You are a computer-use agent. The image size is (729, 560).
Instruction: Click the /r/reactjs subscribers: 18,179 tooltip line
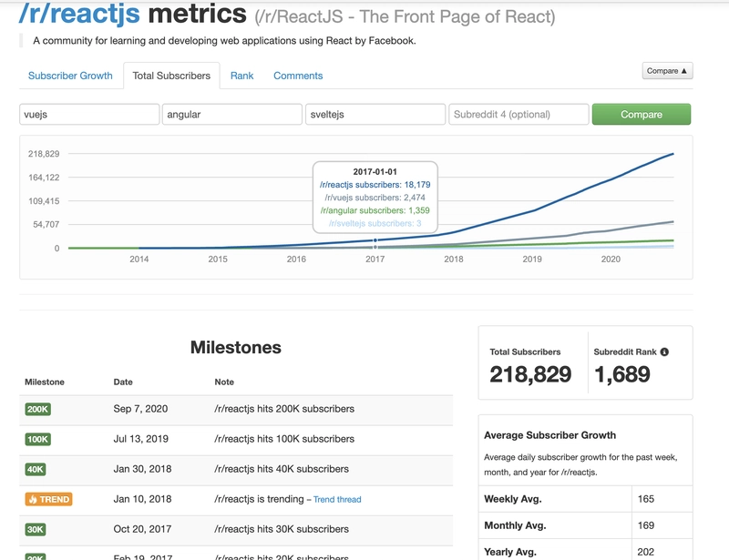(375, 185)
